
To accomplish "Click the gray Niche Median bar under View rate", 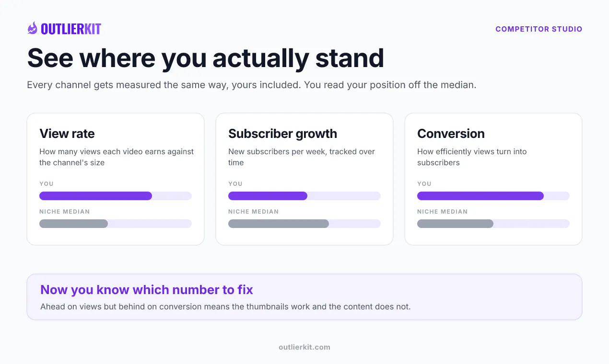I will tap(73, 224).
